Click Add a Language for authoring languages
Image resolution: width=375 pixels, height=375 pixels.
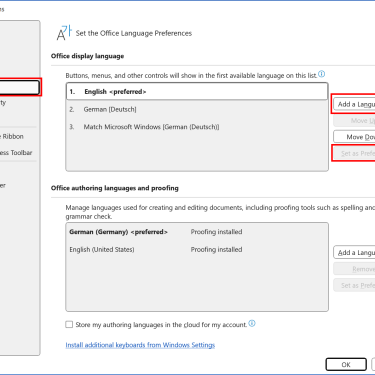point(354,252)
